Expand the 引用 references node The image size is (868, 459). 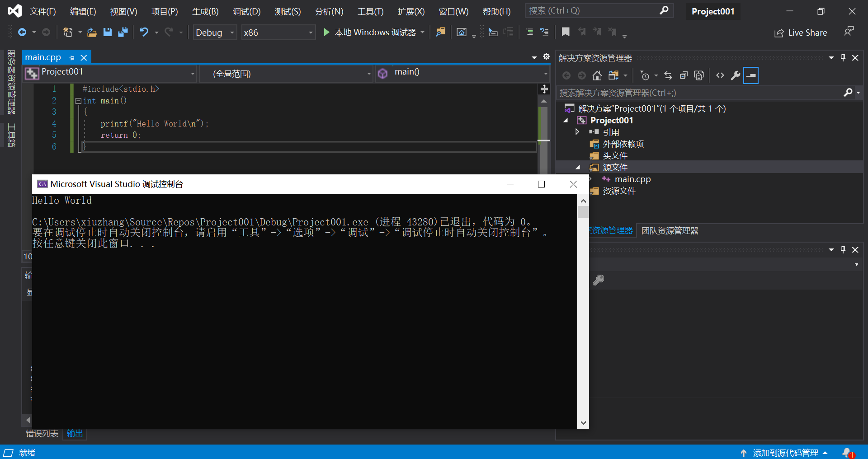577,132
